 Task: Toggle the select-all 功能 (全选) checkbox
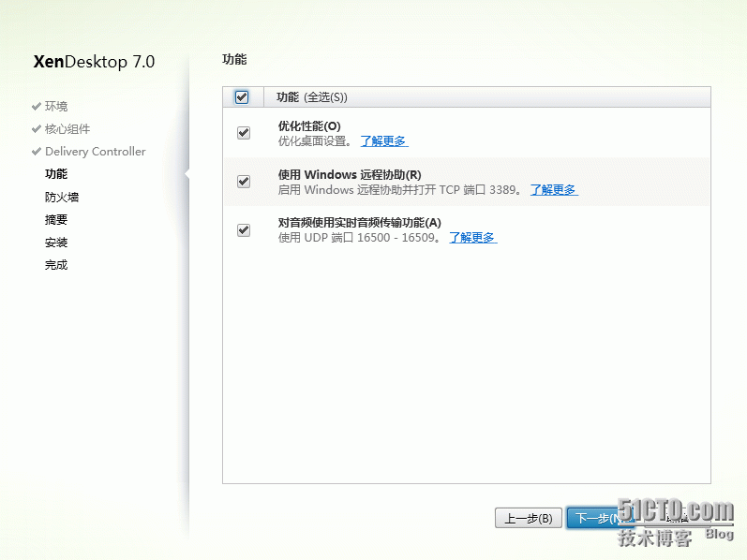(x=242, y=97)
